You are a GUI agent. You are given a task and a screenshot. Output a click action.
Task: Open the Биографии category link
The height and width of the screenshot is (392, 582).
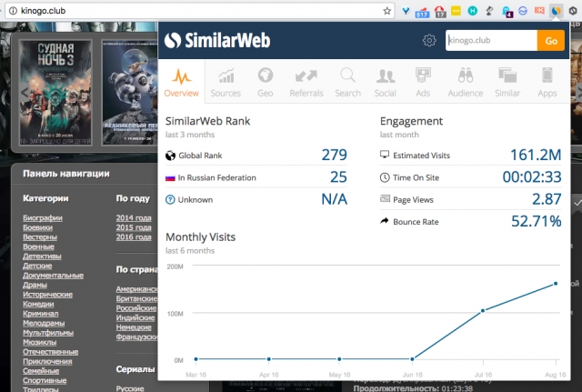tap(43, 218)
